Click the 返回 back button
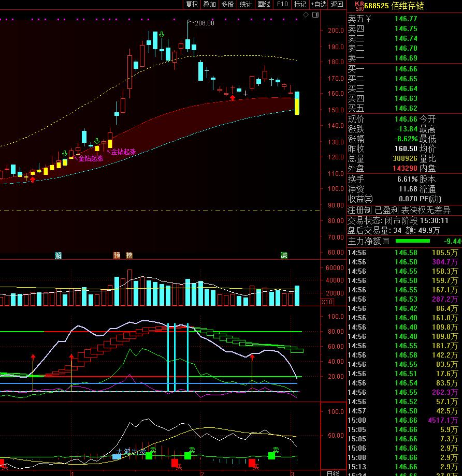Image resolution: width=462 pixels, height=476 pixels. coord(337,4)
